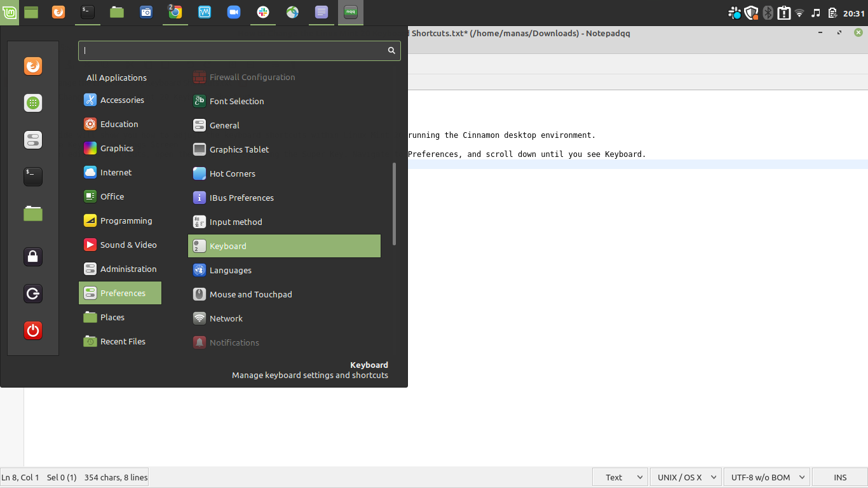Click the red shutdown icon in menu sidebar
Viewport: 868px width, 488px height.
click(x=33, y=330)
